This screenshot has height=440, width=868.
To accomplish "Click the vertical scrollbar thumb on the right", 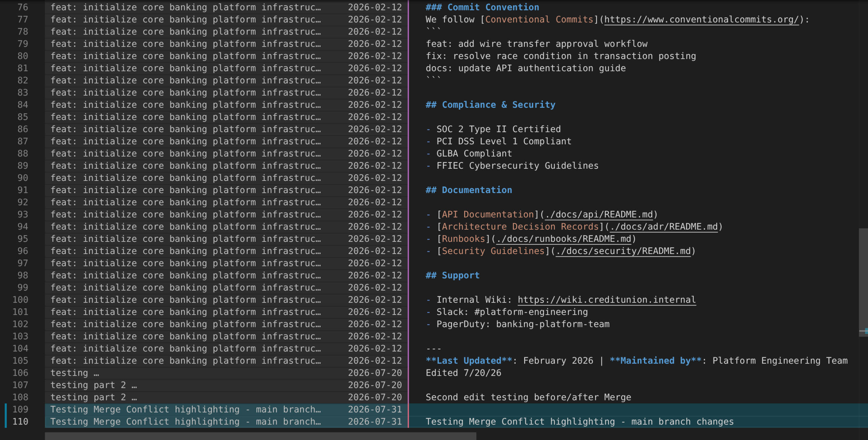I will [863, 282].
